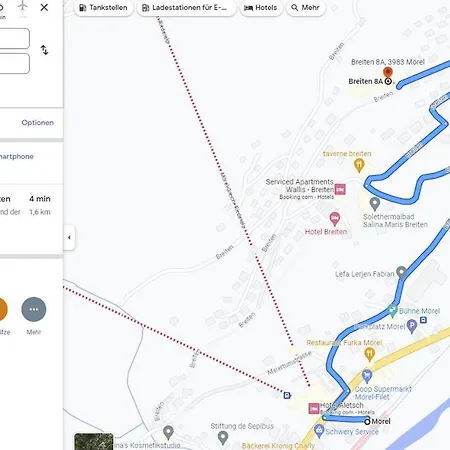Viewport: 450px width, 450px height.
Task: Select Solethermalbad Salina Maris Breiten pin
Action: [x=375, y=204]
